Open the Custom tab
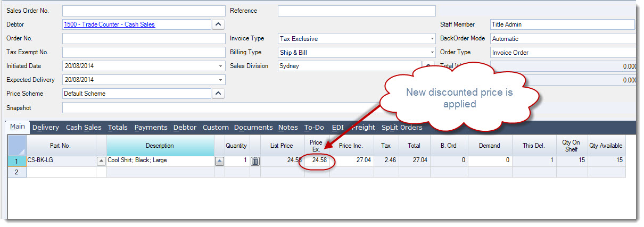The width and height of the screenshot is (644, 227). 216,128
